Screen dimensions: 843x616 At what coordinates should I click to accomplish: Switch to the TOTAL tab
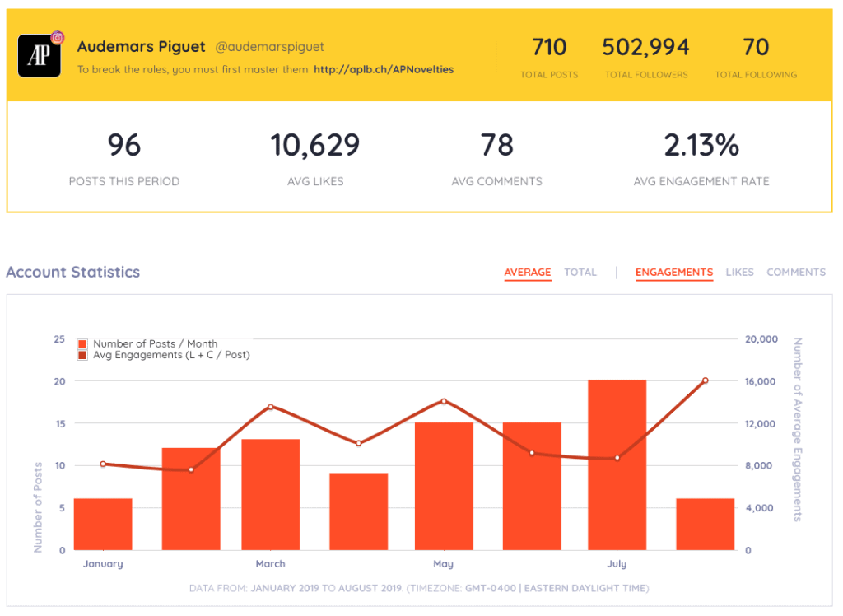(580, 273)
